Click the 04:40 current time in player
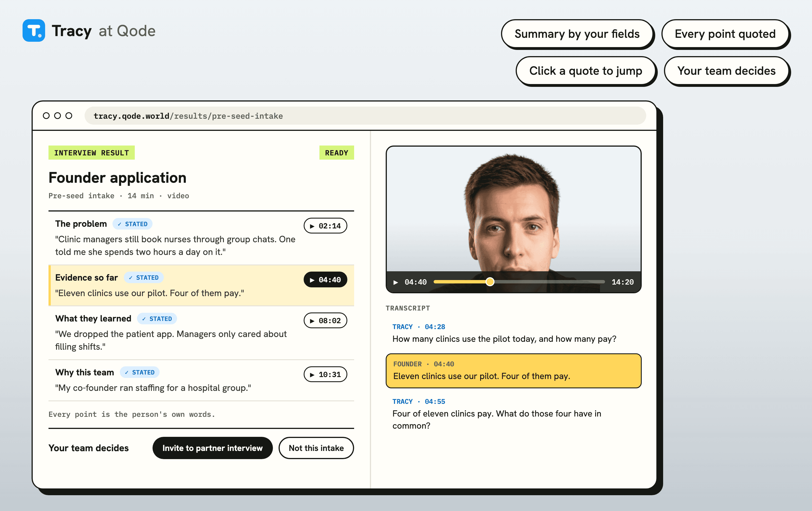This screenshot has height=511, width=812. pyautogui.click(x=415, y=282)
